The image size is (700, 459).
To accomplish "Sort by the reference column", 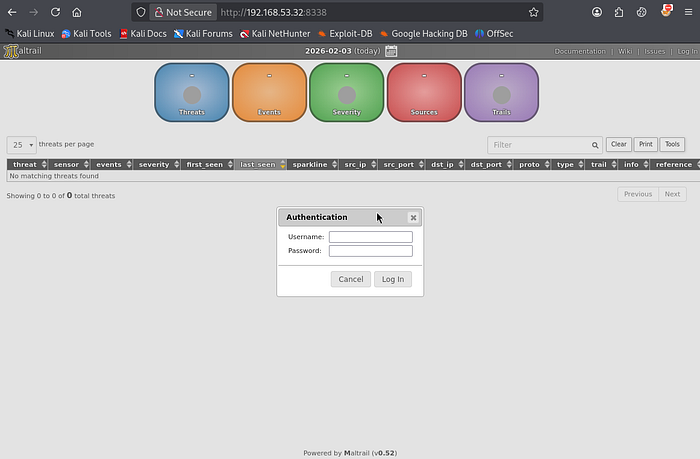I will 675,164.
